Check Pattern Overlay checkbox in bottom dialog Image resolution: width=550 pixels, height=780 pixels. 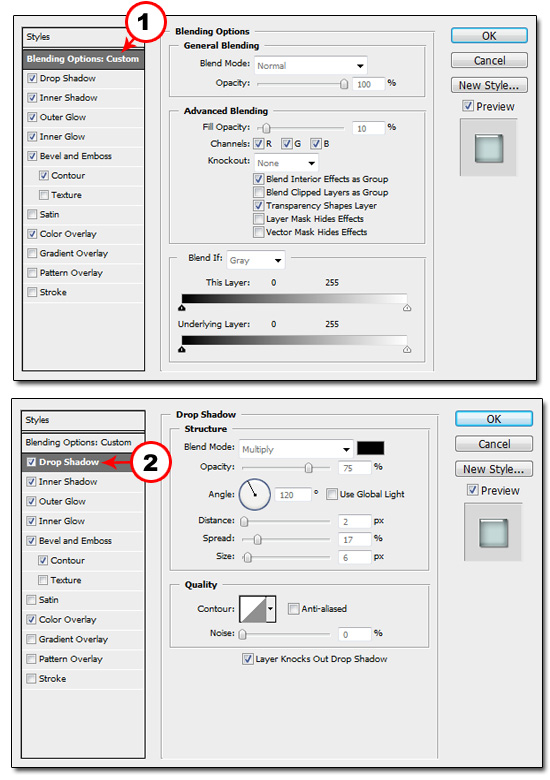coord(31,659)
